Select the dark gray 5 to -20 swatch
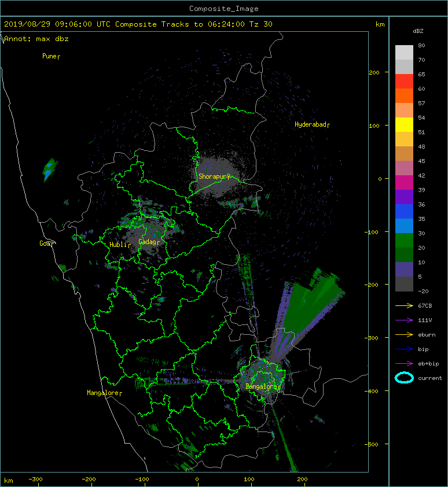Screen dimensions: 448x487 point(404,284)
